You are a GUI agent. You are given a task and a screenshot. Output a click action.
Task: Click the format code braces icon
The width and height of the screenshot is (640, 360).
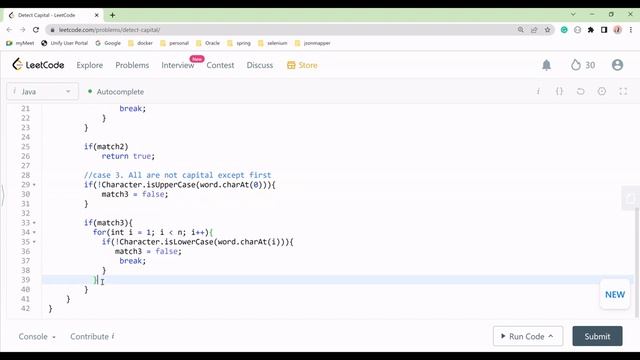tap(559, 91)
